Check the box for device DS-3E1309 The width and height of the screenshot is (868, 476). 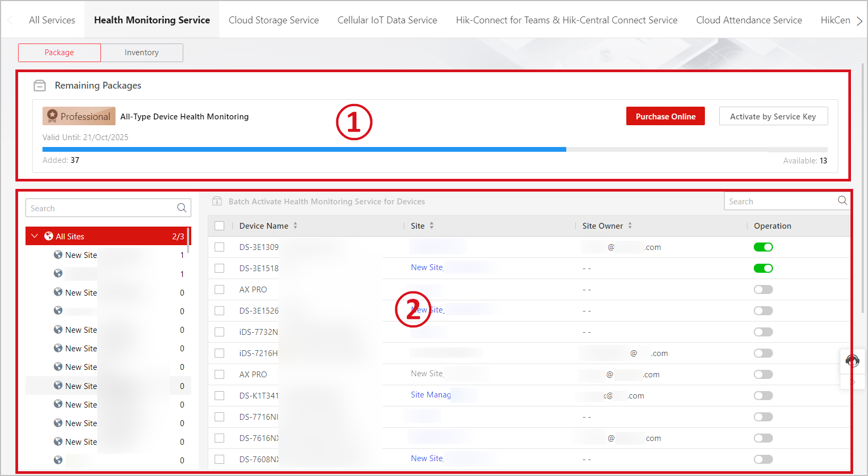219,247
